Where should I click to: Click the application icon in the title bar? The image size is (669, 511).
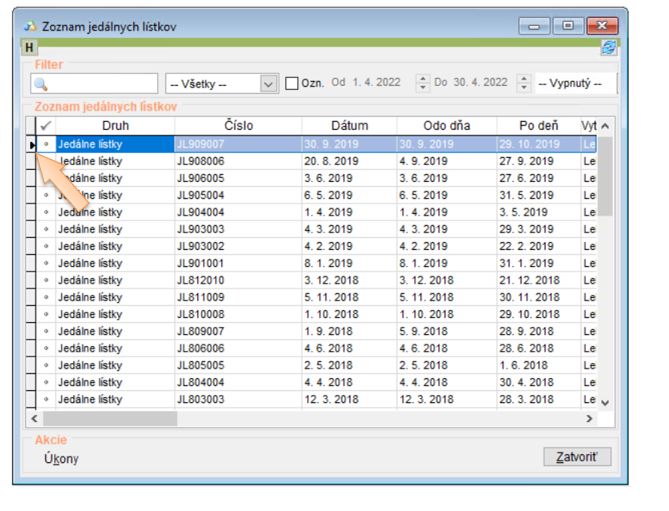tap(30, 25)
